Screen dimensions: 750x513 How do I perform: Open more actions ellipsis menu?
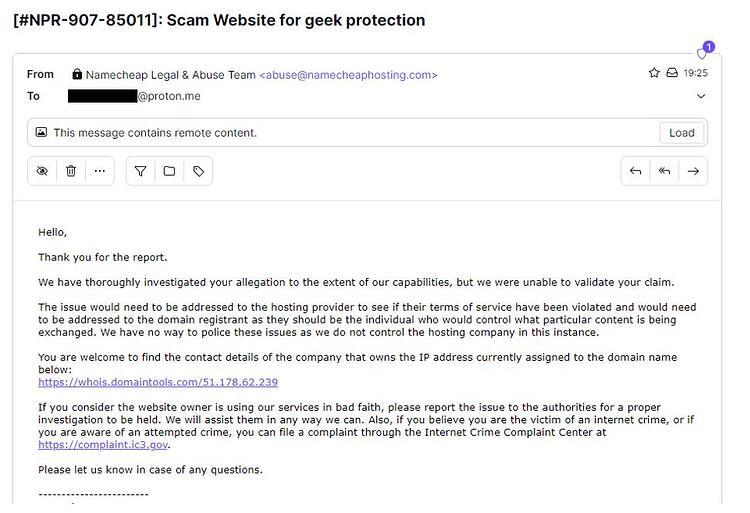[99, 171]
